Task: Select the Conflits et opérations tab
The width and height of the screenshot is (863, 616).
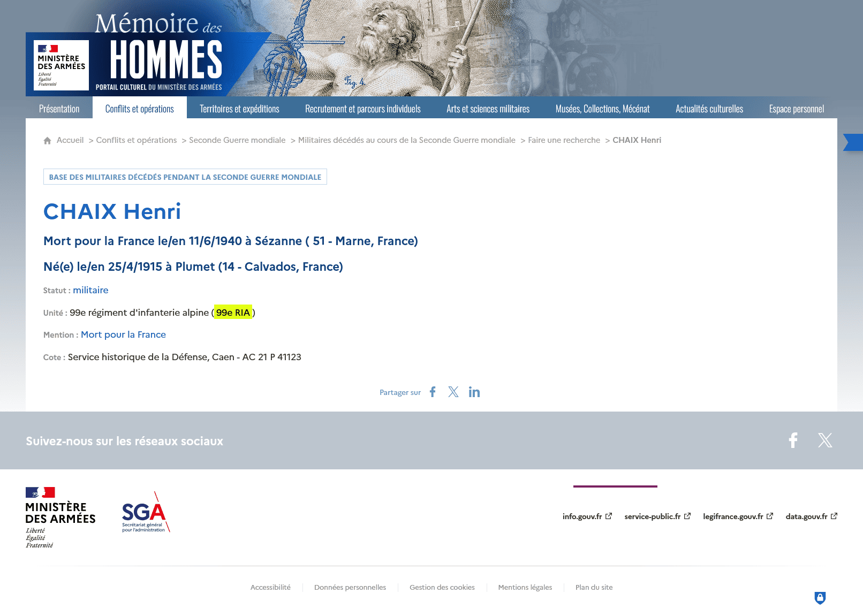Action: point(140,109)
